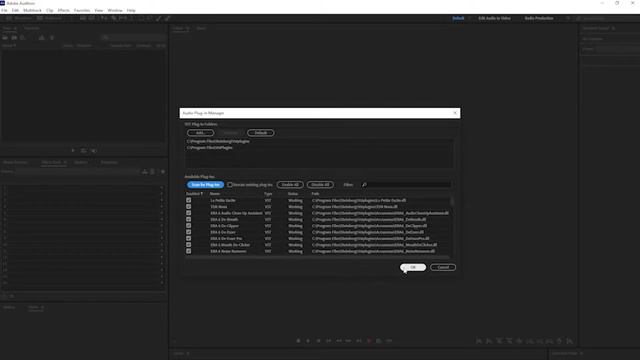Screen dimensions: 640x360
Task: Open the Window menu
Action: coord(115,10)
